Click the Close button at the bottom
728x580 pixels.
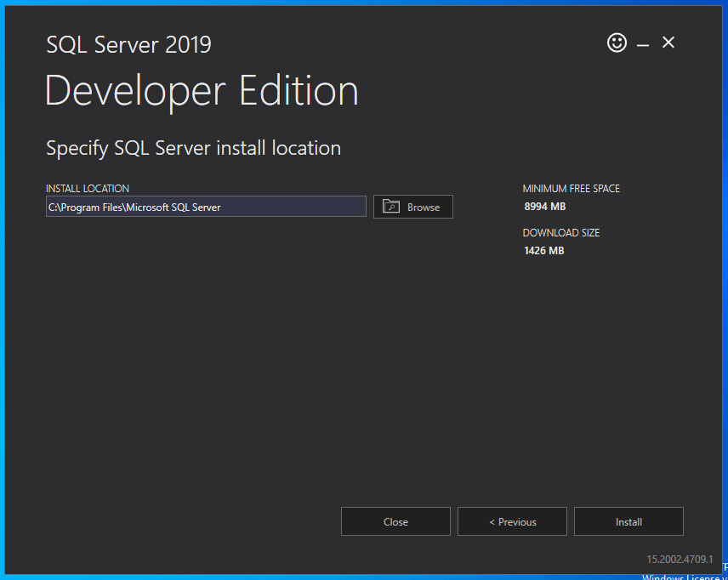[x=395, y=521]
